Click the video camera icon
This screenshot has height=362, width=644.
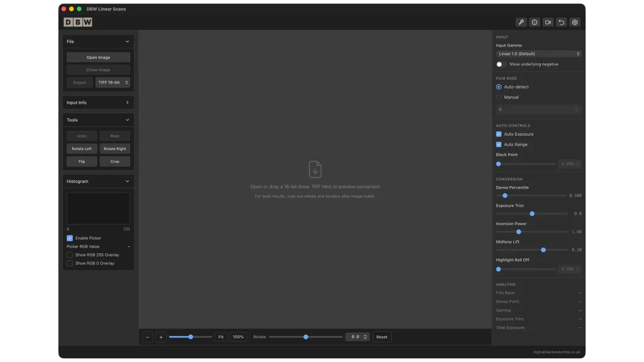point(548,22)
